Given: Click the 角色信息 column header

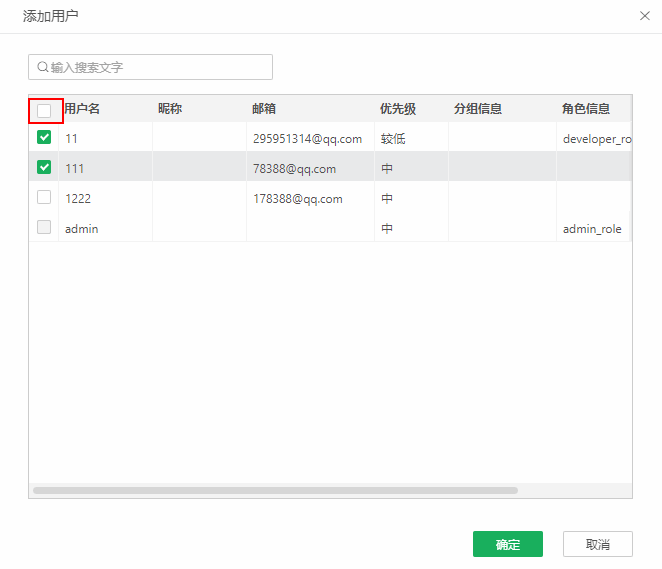Looking at the screenshot, I should click(586, 109).
